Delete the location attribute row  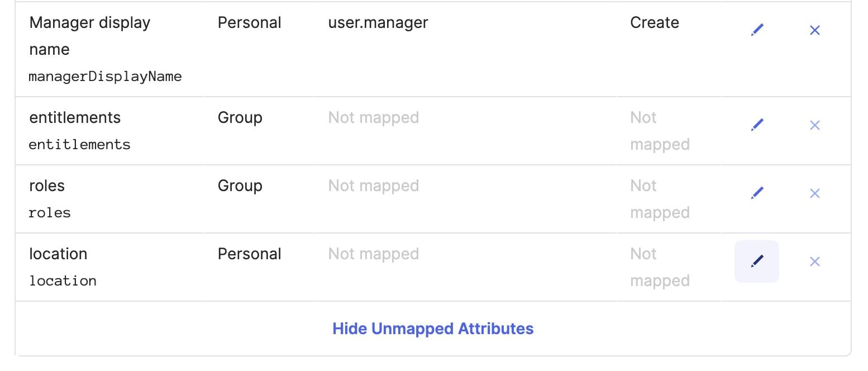point(814,261)
